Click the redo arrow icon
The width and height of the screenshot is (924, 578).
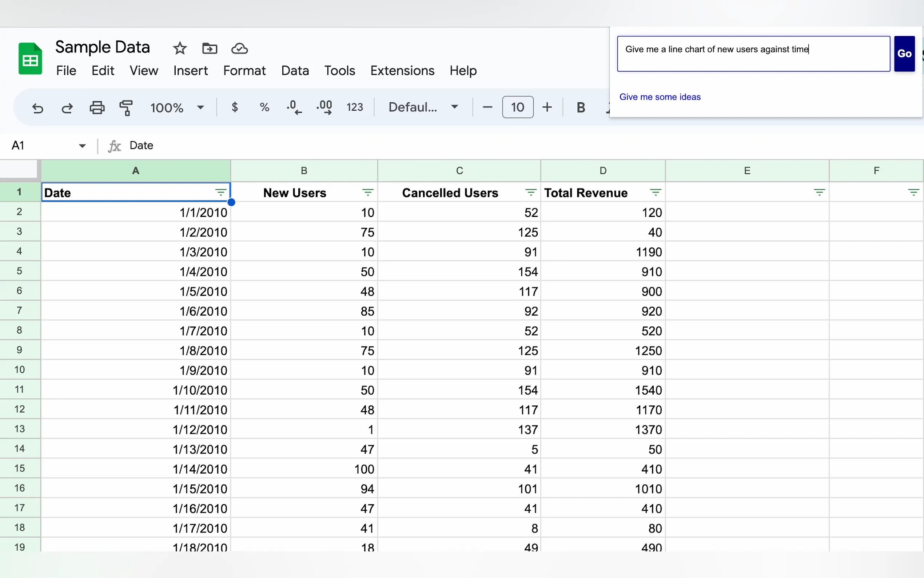[x=67, y=108]
